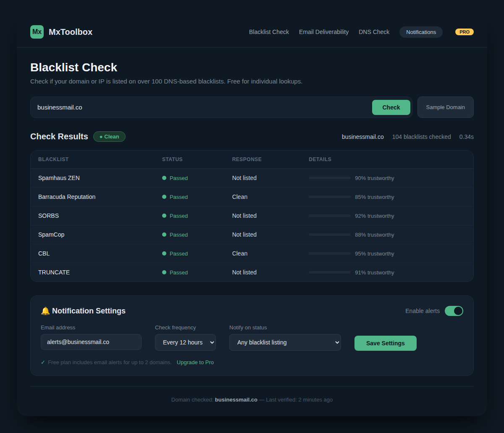Click the checkmark icon beside Free plan
This screenshot has height=433, width=504.
pos(43,362)
